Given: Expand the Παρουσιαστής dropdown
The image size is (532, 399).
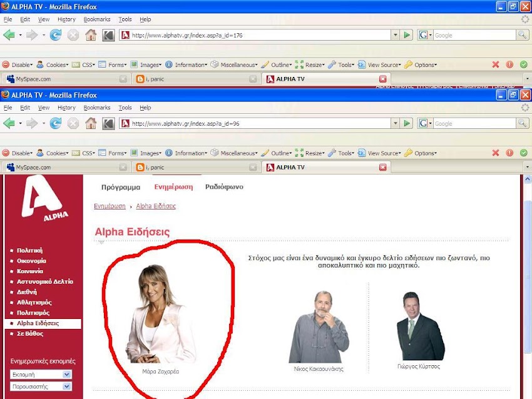Looking at the screenshot, I should click(x=67, y=386).
